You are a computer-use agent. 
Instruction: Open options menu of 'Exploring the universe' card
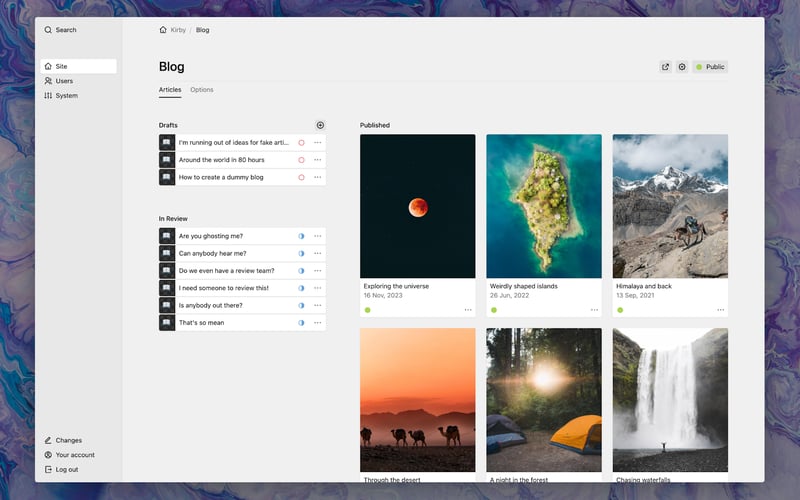pos(468,310)
